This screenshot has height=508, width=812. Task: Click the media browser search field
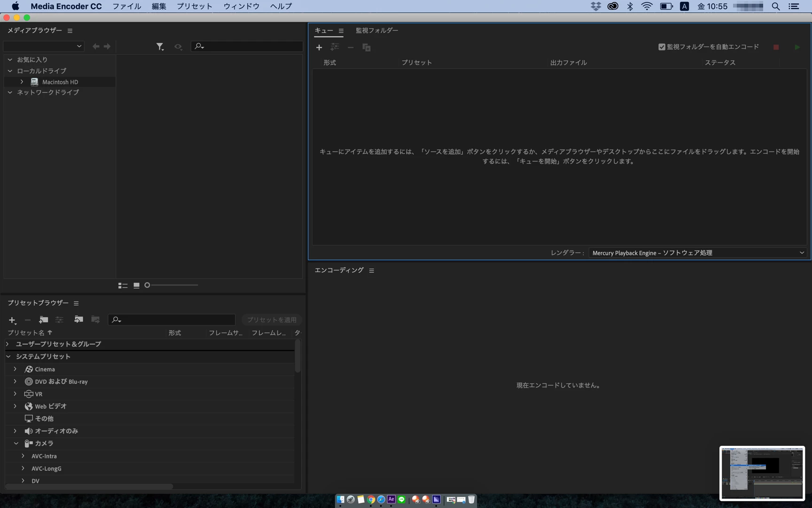point(247,46)
